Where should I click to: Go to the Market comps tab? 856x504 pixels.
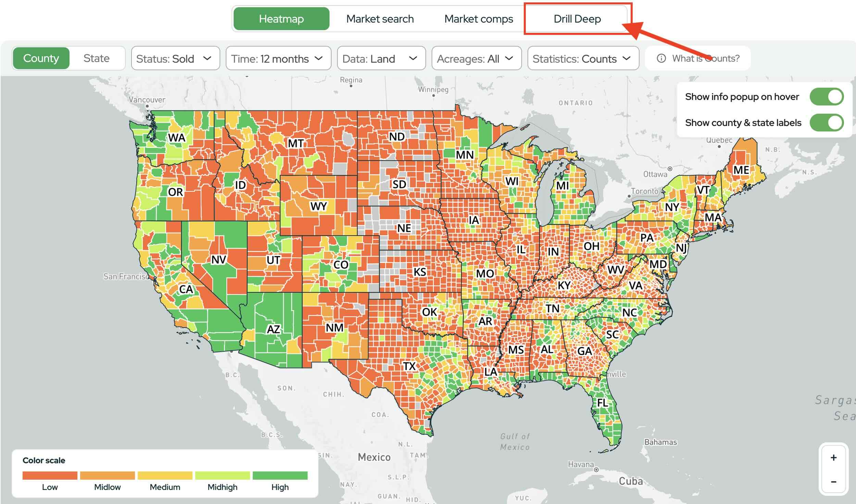pos(479,19)
